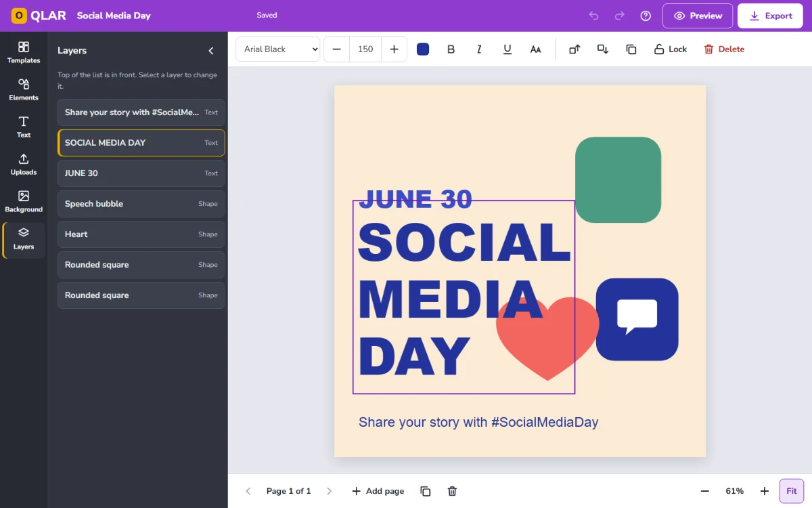Open the Background panel in the sidebar
Screen dimensions: 812x508
pyautogui.click(x=24, y=202)
